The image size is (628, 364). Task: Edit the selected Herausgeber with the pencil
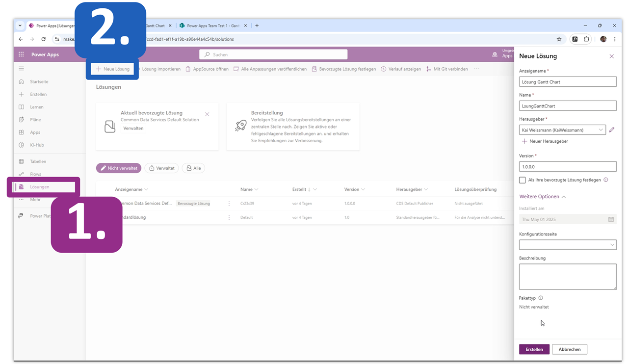coord(612,130)
